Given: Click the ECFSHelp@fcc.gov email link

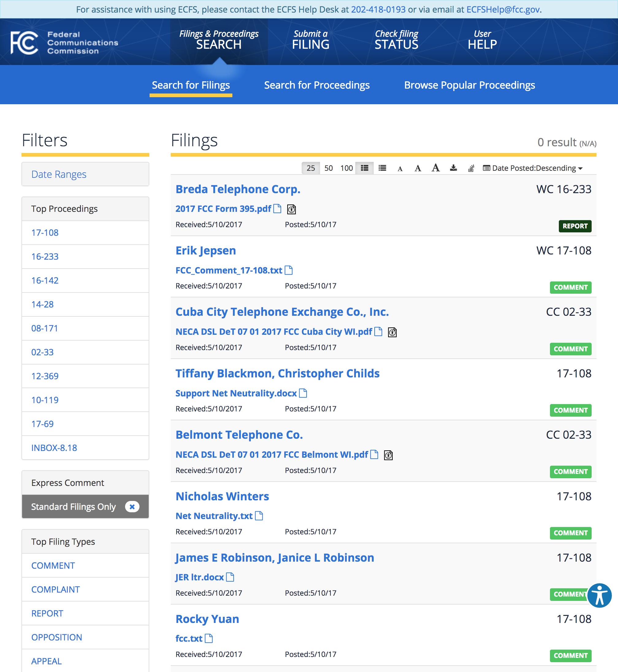Looking at the screenshot, I should [503, 10].
